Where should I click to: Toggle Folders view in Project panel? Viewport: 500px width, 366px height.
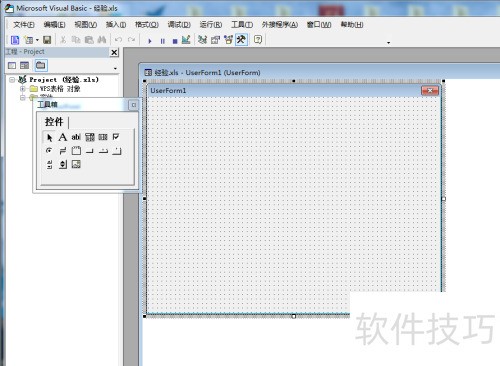click(41, 65)
